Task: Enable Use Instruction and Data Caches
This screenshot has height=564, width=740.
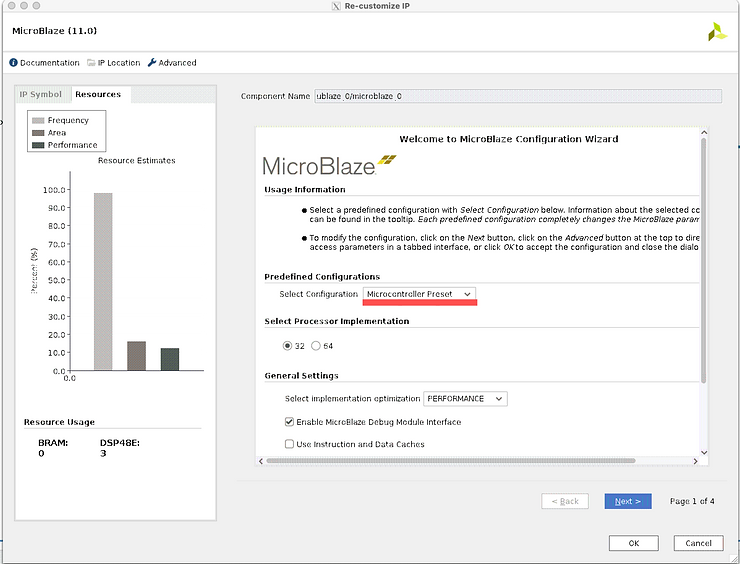Action: [x=289, y=443]
